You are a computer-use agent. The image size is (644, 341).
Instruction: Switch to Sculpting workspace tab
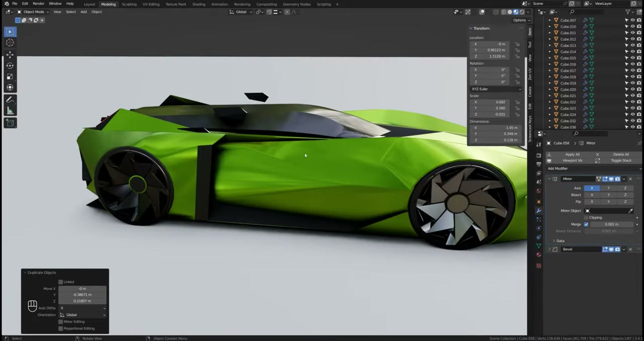click(129, 4)
